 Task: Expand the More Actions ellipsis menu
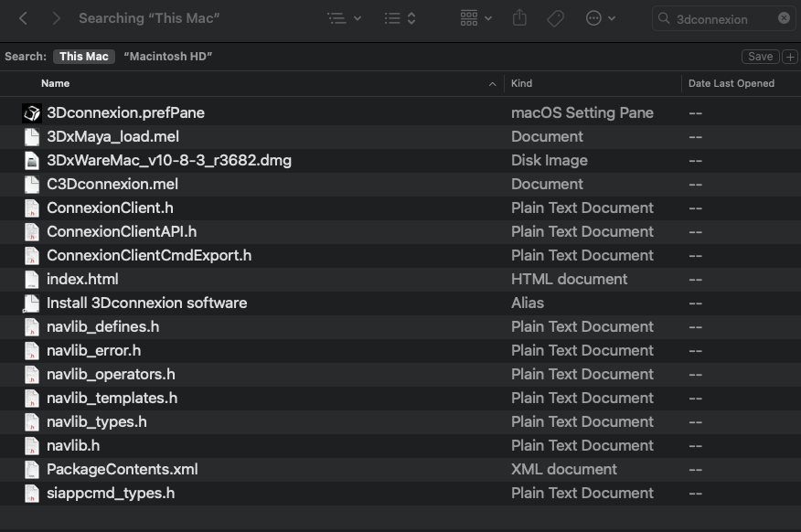coord(600,18)
